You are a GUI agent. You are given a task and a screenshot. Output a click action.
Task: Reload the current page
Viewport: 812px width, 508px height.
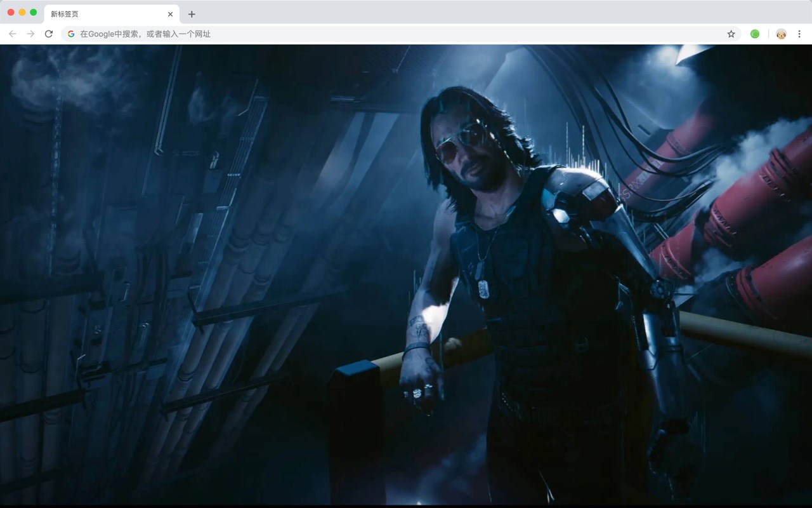[49, 34]
